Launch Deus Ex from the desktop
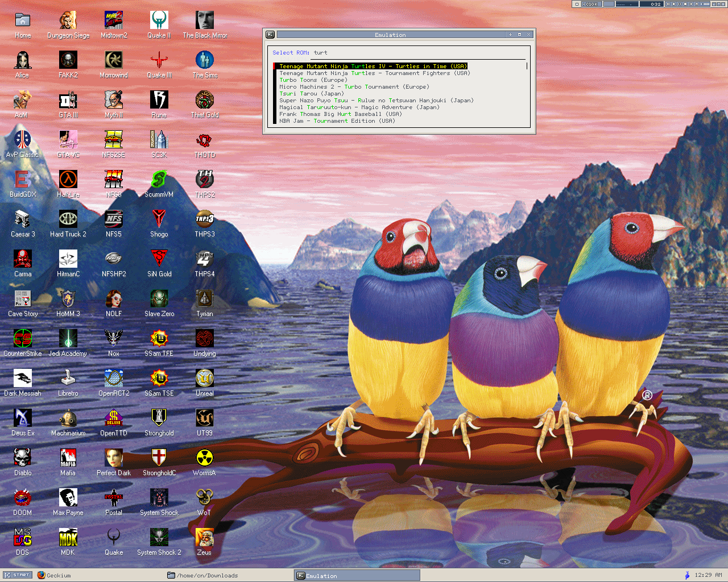Image resolution: width=728 pixels, height=582 pixels. pyautogui.click(x=23, y=422)
